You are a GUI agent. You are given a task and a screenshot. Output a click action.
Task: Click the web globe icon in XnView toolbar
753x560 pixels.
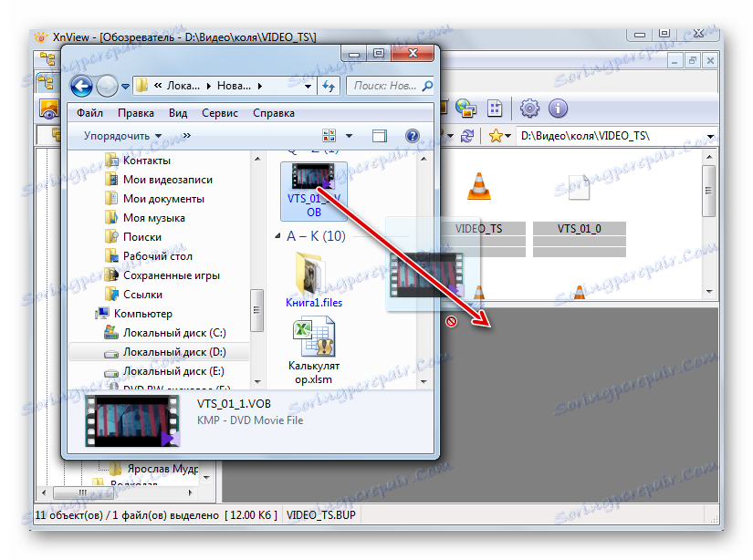tap(465, 109)
